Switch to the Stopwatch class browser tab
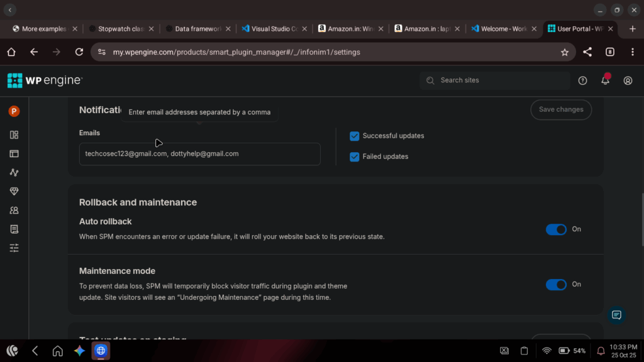Screen dimensions: 644x362 point(116,29)
